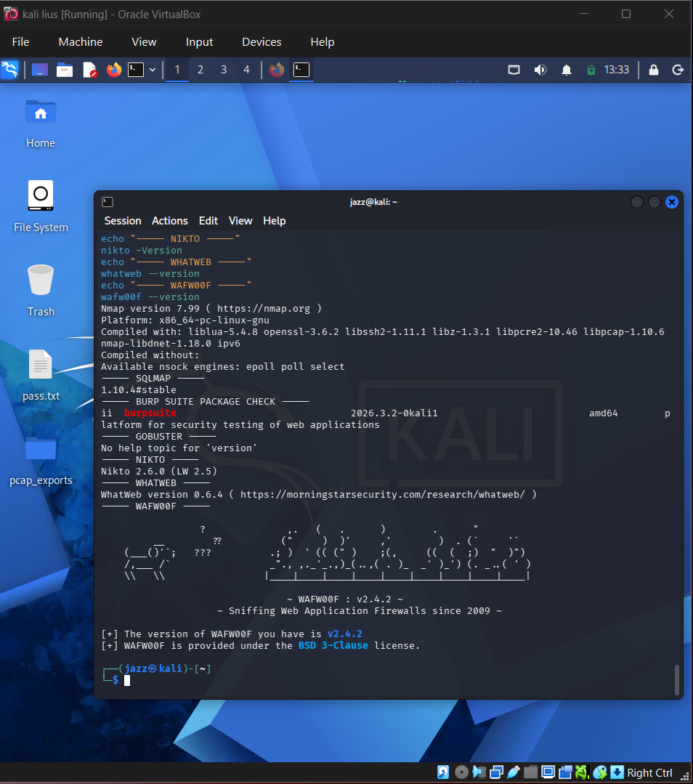Switch to workspace 4

[x=246, y=70]
